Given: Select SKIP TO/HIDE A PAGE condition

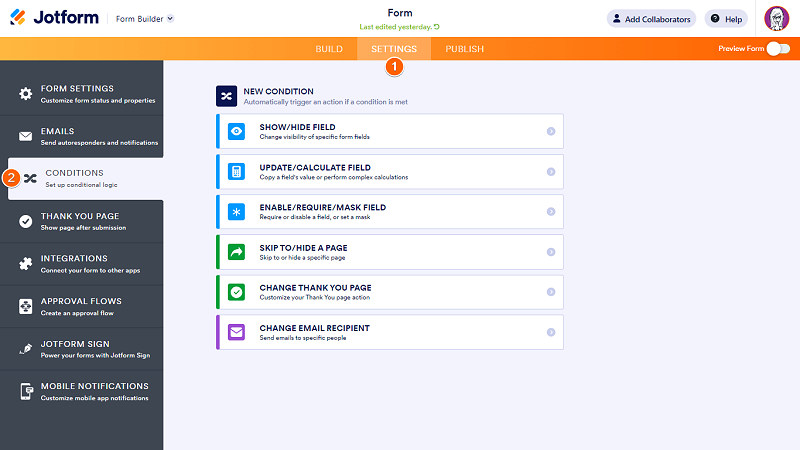Looking at the screenshot, I should 390,252.
